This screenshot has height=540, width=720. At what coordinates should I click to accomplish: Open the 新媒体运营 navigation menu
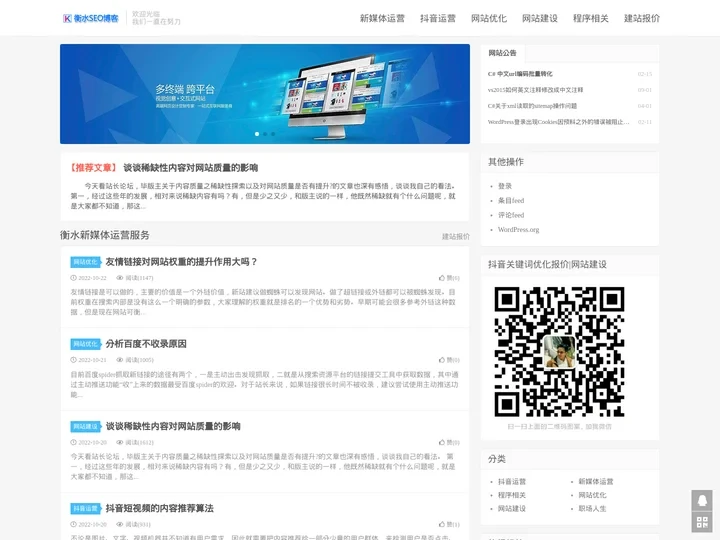click(x=382, y=18)
